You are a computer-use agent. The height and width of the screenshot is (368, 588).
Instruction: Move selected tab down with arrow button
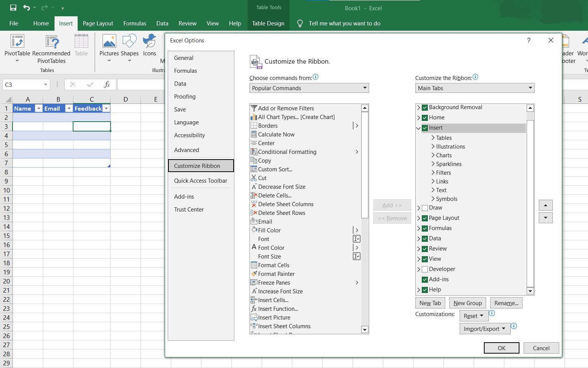[x=546, y=218]
